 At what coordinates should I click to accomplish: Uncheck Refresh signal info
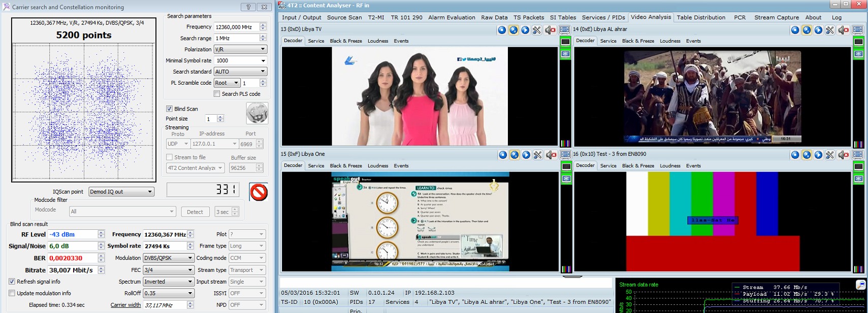click(12, 282)
